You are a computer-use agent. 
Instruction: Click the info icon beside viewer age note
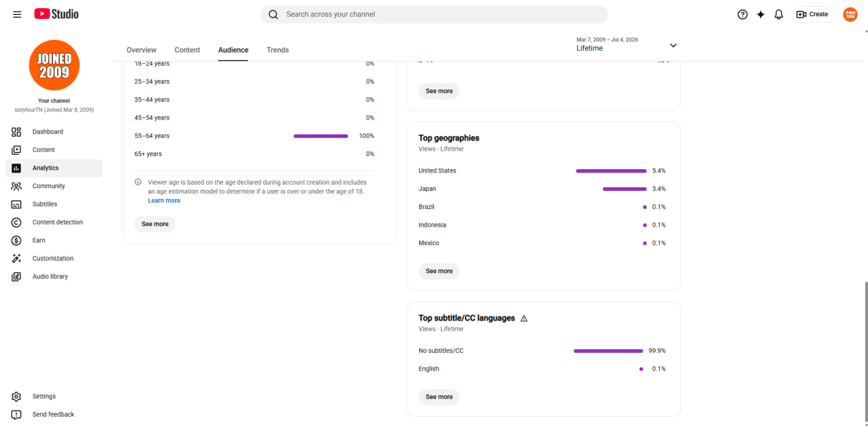[x=138, y=182]
